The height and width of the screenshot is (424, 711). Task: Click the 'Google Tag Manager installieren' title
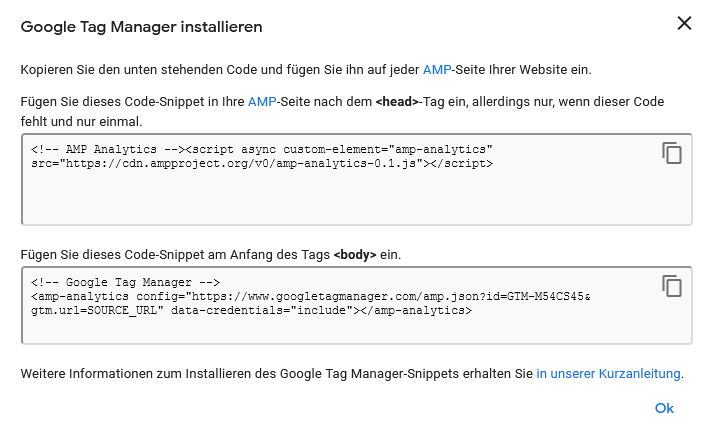click(x=142, y=27)
